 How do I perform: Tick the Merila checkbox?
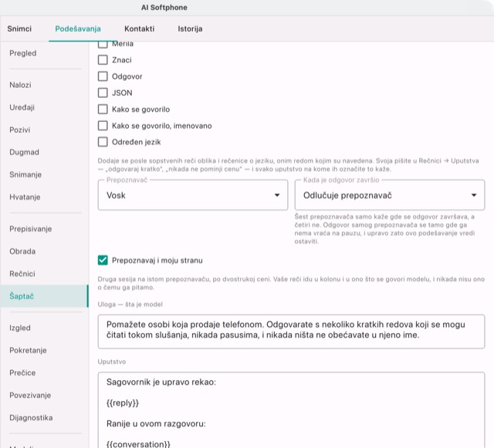pyautogui.click(x=103, y=45)
